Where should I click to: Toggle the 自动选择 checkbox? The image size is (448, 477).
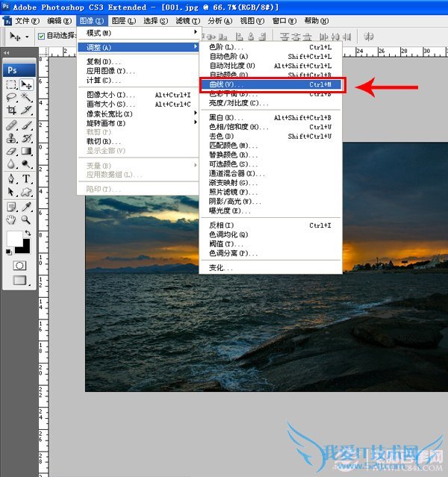(41, 36)
